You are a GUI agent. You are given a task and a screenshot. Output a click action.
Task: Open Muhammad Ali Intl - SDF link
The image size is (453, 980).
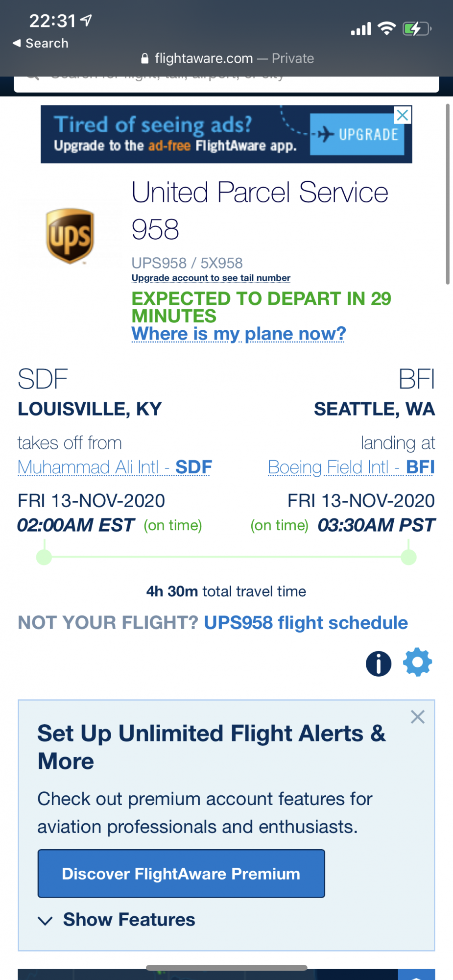pyautogui.click(x=115, y=467)
